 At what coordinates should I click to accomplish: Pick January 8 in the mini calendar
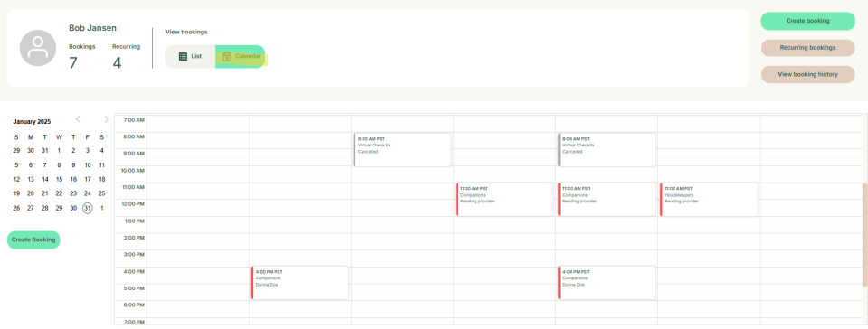point(60,164)
